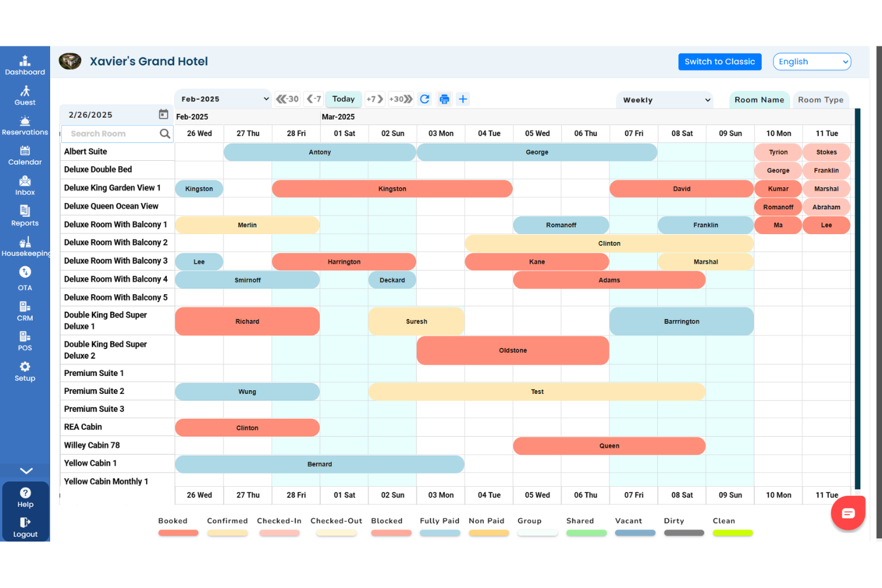882x588 pixels.
Task: Click the print icon in toolbar
Action: pyautogui.click(x=444, y=99)
